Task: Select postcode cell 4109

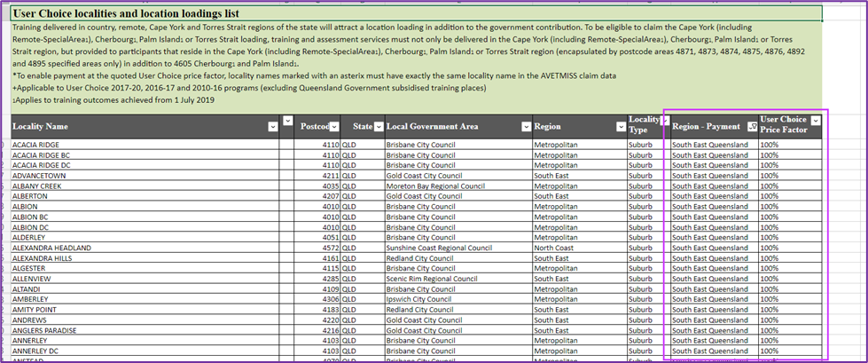Action: [x=317, y=288]
